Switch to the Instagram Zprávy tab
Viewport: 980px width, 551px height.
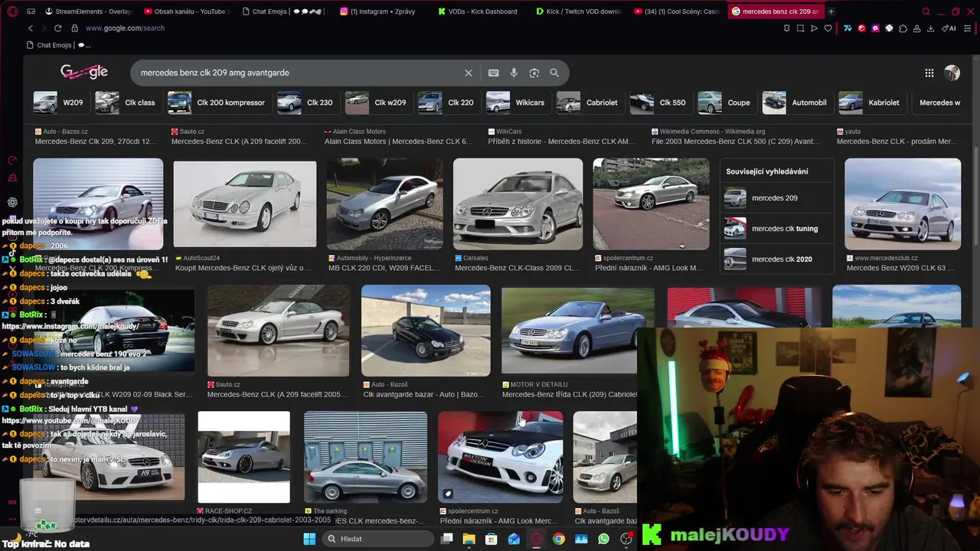pyautogui.click(x=381, y=11)
